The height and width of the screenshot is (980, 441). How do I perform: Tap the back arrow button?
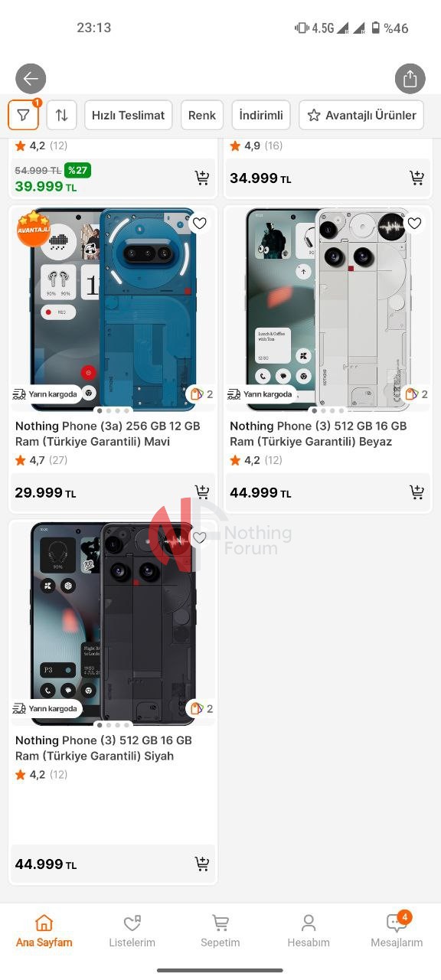point(31,78)
